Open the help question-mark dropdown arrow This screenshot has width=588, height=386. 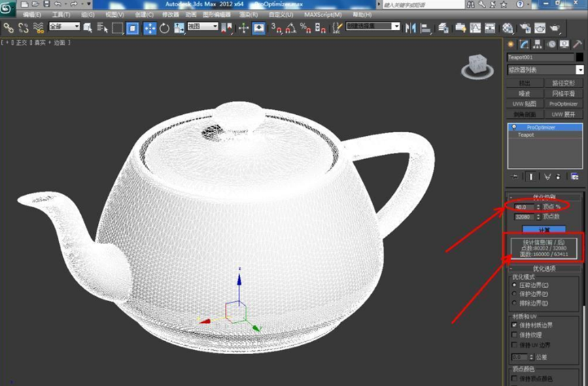[x=528, y=5]
